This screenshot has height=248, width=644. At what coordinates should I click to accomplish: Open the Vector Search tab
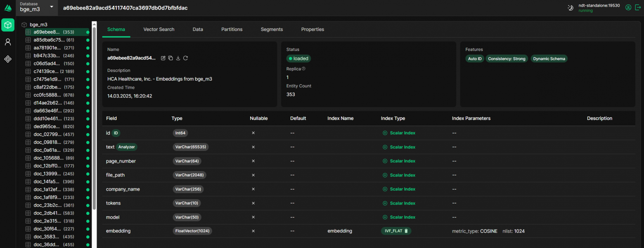pyautogui.click(x=159, y=29)
